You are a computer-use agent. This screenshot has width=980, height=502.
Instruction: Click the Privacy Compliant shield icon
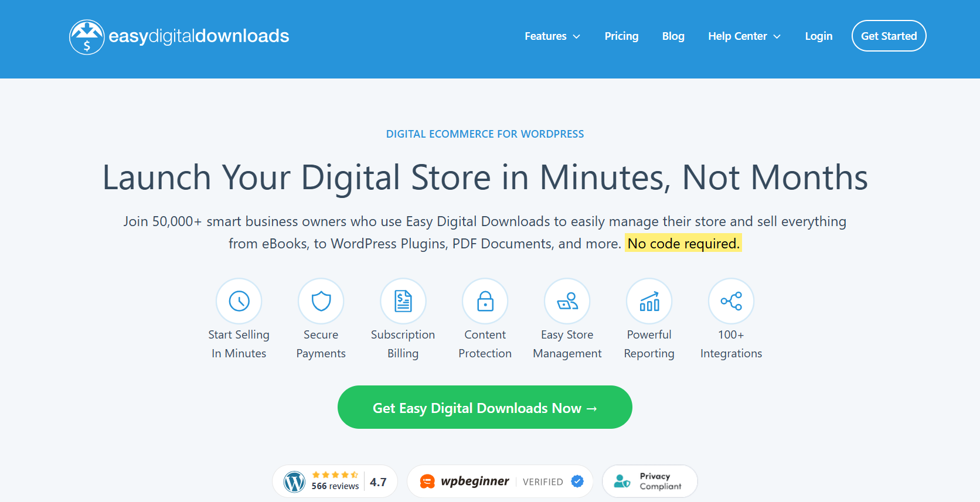click(622, 481)
